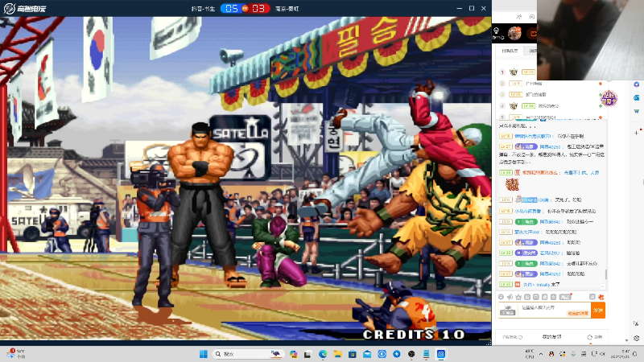Click the 05 blue score in title bar
Screen dimensions: 644x362
(232, 8)
